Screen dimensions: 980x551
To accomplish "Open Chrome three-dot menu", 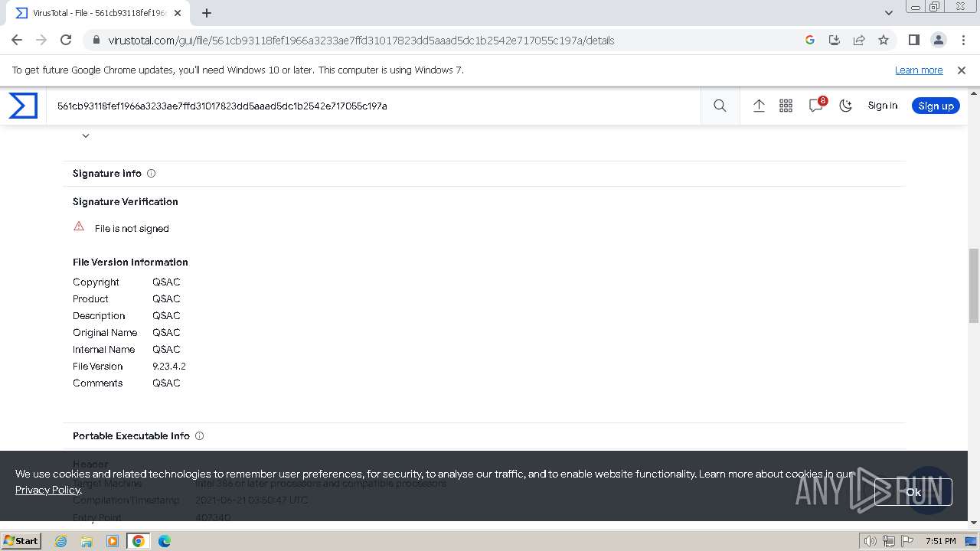I will pyautogui.click(x=962, y=40).
